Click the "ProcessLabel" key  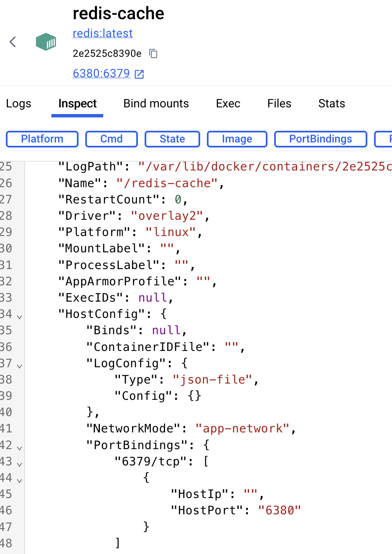coord(109,265)
